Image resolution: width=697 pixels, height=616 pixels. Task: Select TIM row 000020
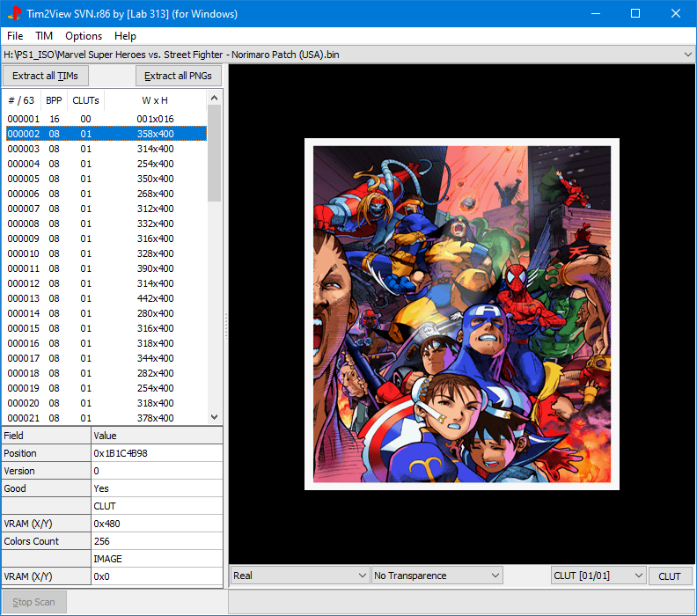tap(106, 403)
